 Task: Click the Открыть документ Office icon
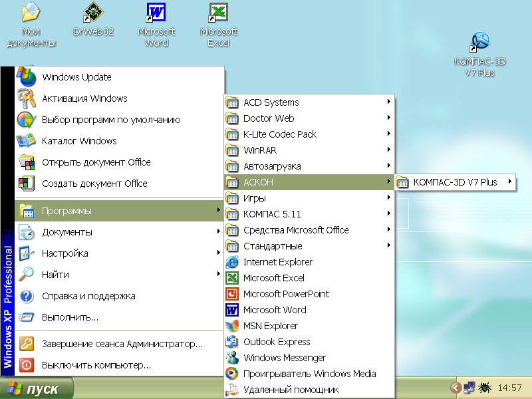pos(27,162)
